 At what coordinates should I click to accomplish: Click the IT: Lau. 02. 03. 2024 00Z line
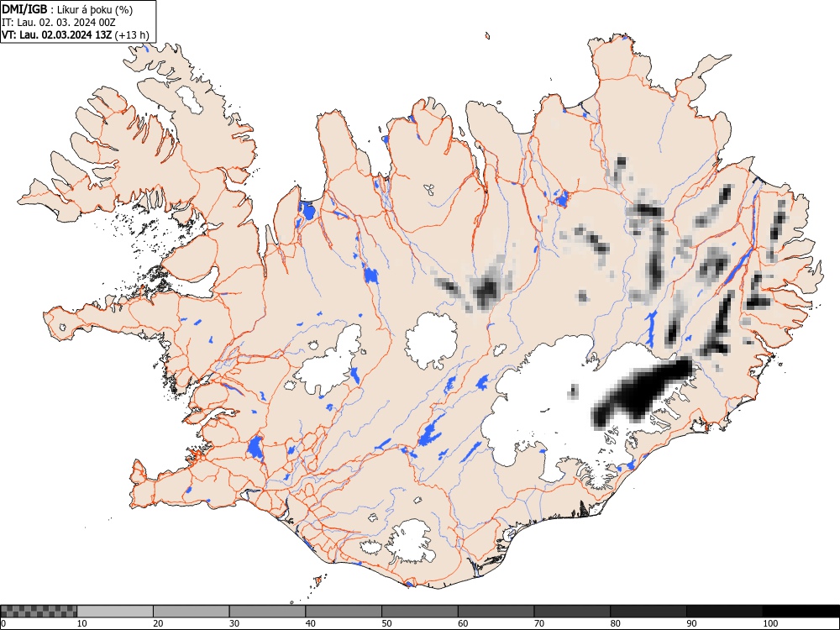pos(59,23)
